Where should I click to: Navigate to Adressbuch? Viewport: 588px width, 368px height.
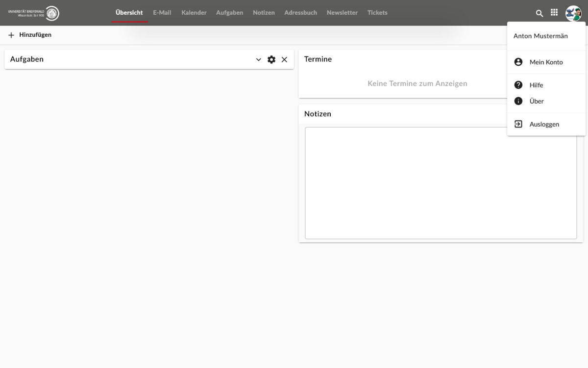click(x=300, y=13)
